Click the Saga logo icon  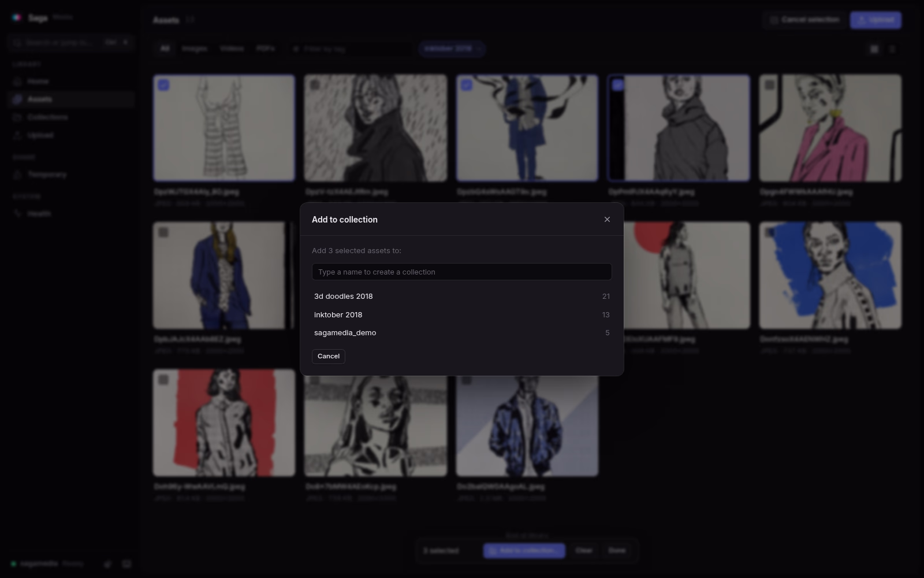point(17,18)
